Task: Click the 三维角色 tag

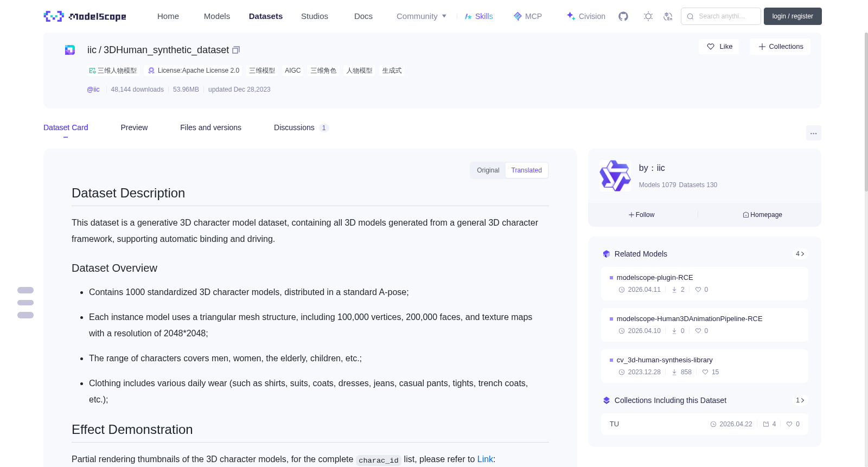Action: click(323, 71)
